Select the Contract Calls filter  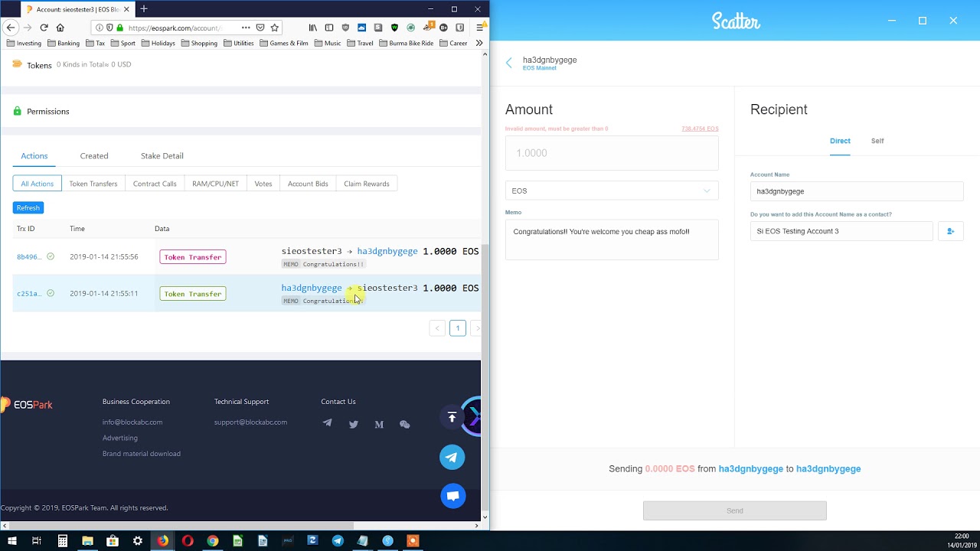[155, 184]
